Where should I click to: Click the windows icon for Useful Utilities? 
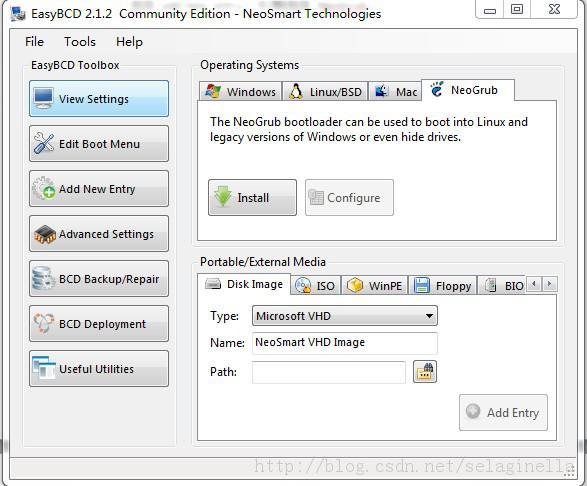point(44,367)
